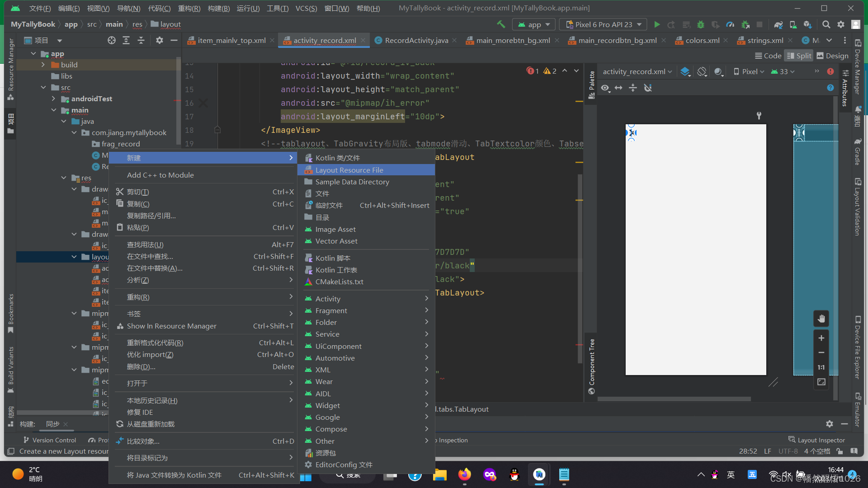Image resolution: width=868 pixels, height=488 pixels.
Task: Click the Debug app bug icon
Action: pyautogui.click(x=701, y=24)
